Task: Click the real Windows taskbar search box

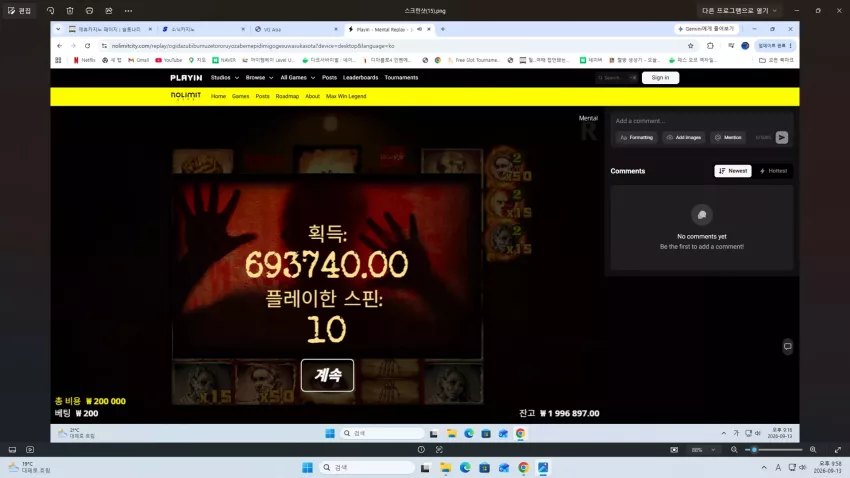Action: click(x=367, y=467)
